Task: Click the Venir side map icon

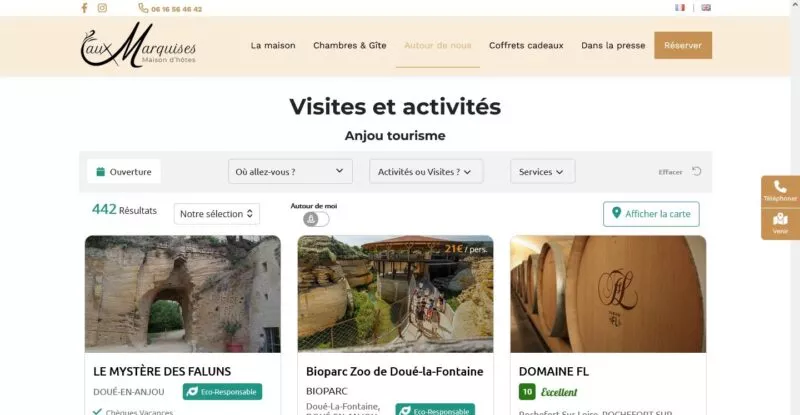Action: tap(780, 221)
